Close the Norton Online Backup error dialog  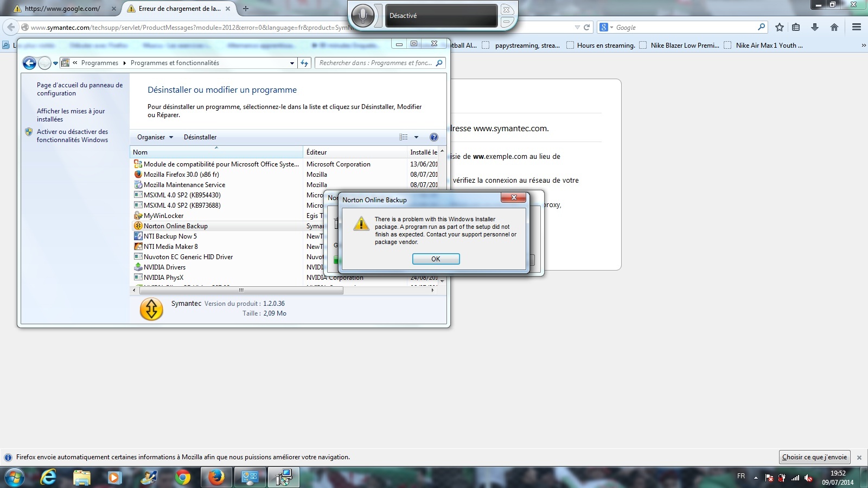tap(514, 197)
